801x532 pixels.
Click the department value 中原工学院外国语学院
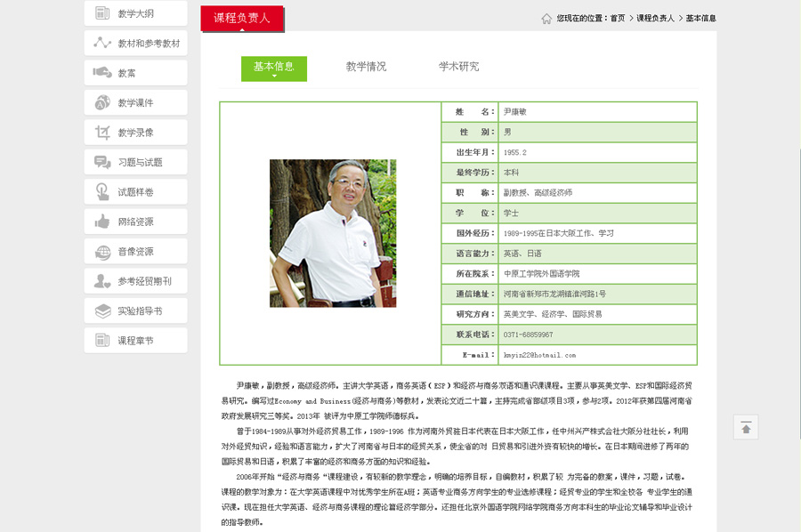pos(541,274)
